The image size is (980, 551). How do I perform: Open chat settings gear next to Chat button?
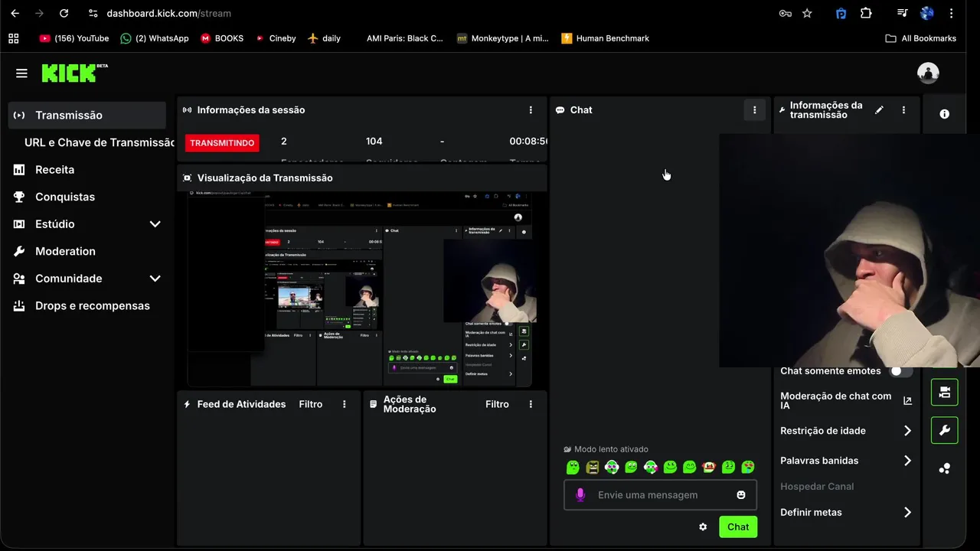(x=703, y=527)
